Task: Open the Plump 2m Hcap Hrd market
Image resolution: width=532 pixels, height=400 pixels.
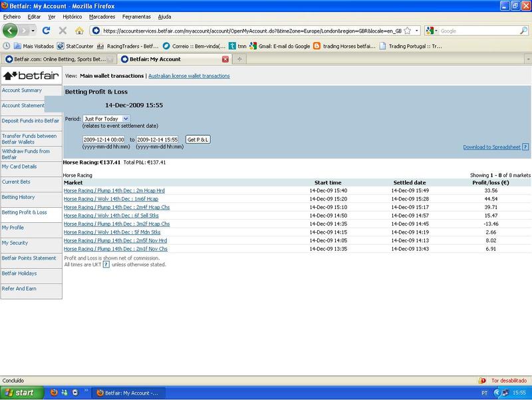Action: click(x=114, y=191)
